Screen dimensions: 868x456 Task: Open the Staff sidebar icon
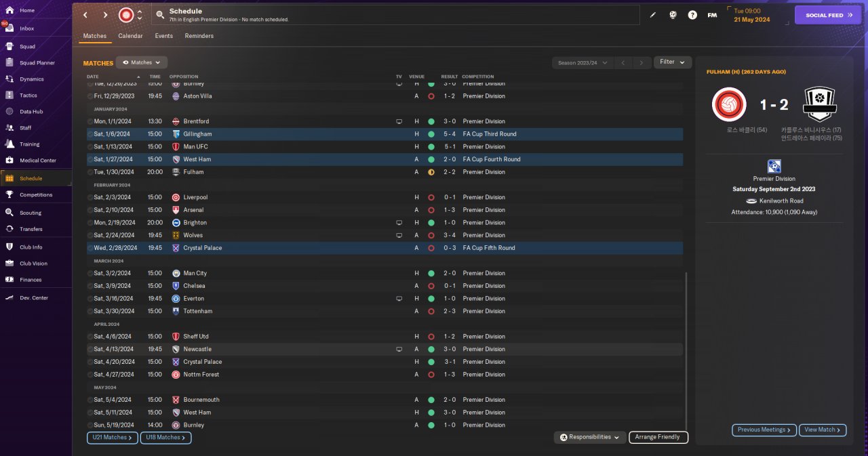pyautogui.click(x=9, y=128)
